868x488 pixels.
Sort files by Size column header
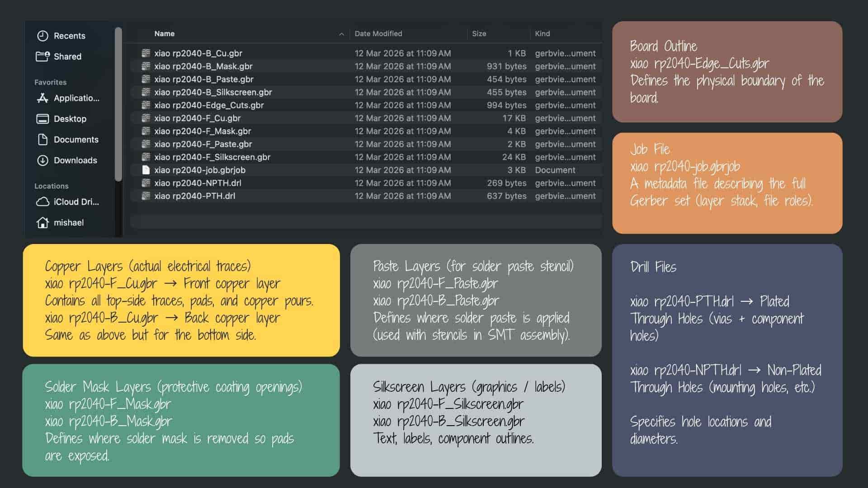pos(479,34)
